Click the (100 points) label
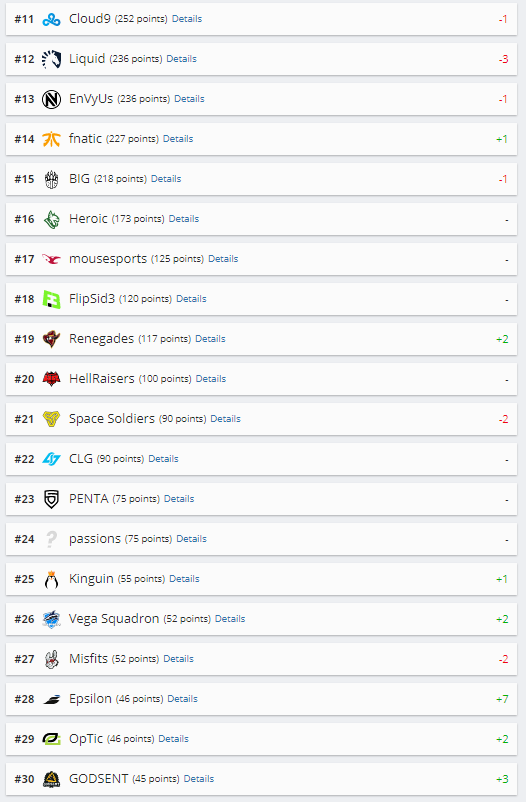This screenshot has height=802, width=526. pyautogui.click(x=165, y=379)
